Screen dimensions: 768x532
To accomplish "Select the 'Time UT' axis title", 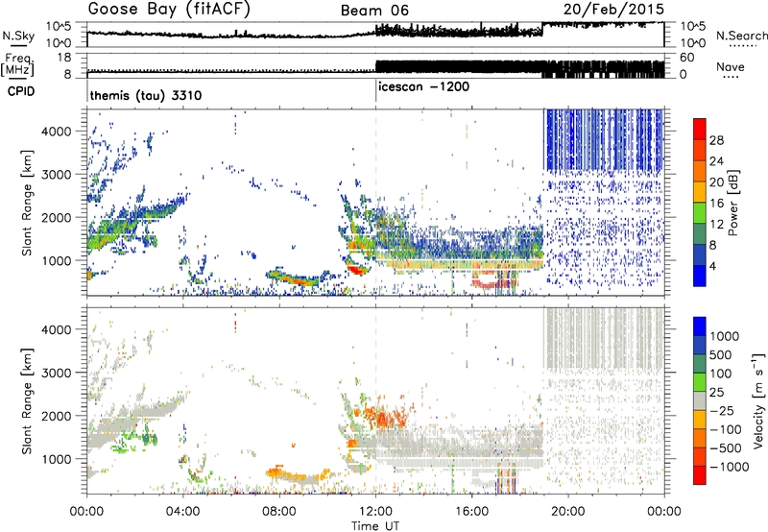I will pyautogui.click(x=375, y=526).
